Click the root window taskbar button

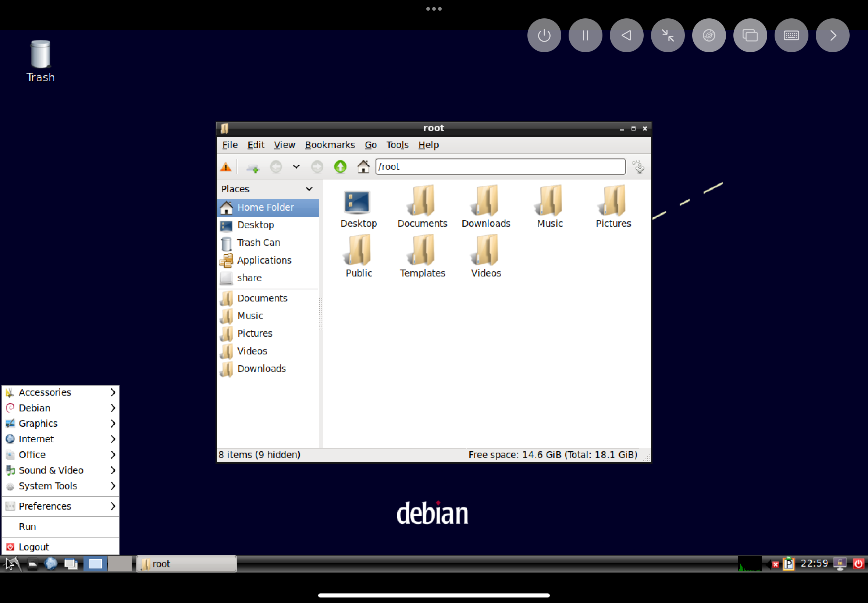186,564
